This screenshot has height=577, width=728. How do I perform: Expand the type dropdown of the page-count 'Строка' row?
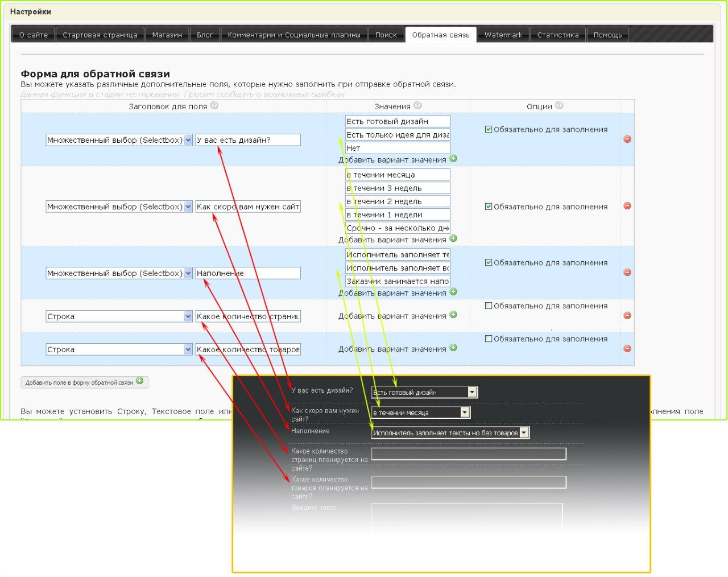[x=188, y=316]
